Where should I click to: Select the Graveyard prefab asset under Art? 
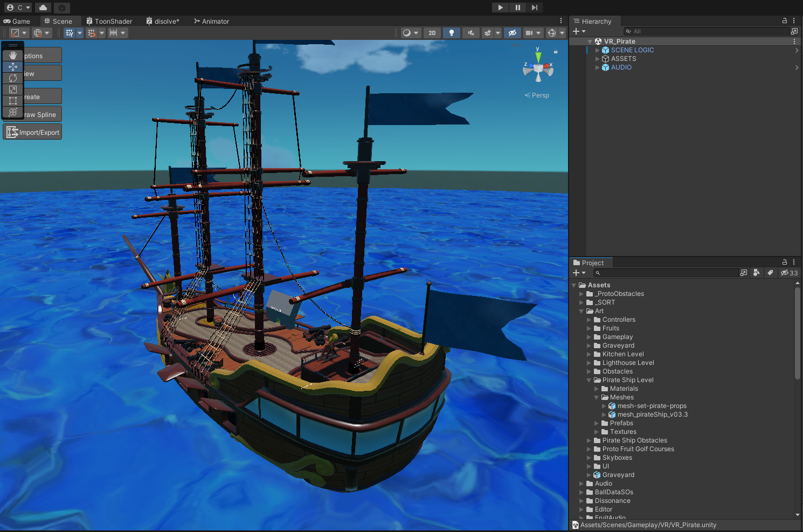(x=618, y=475)
